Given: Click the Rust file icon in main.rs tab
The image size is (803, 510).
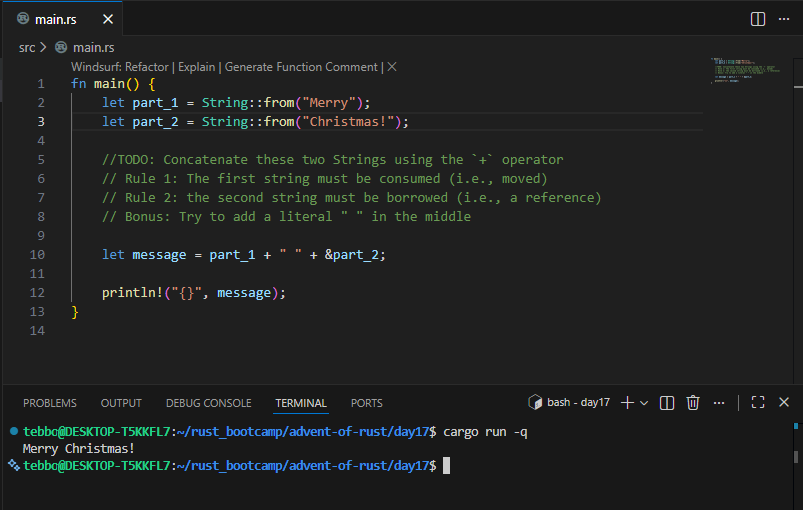Looking at the screenshot, I should pos(23,19).
